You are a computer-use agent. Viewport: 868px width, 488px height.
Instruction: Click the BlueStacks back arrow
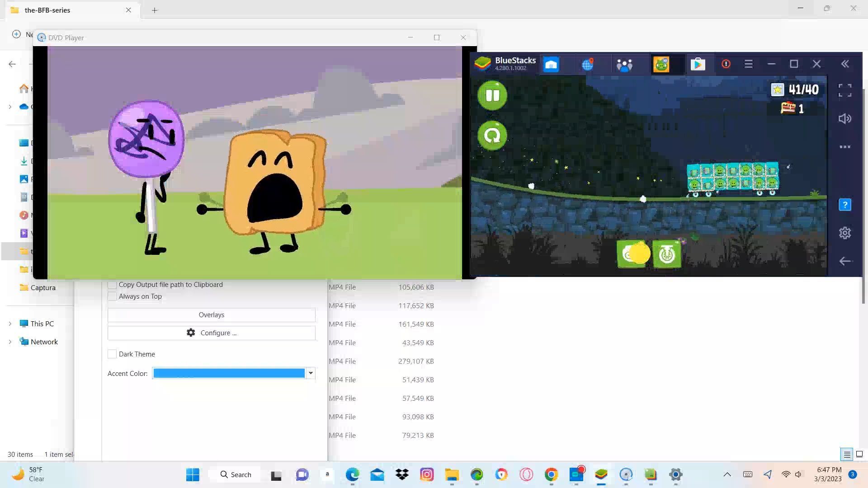pyautogui.click(x=845, y=261)
